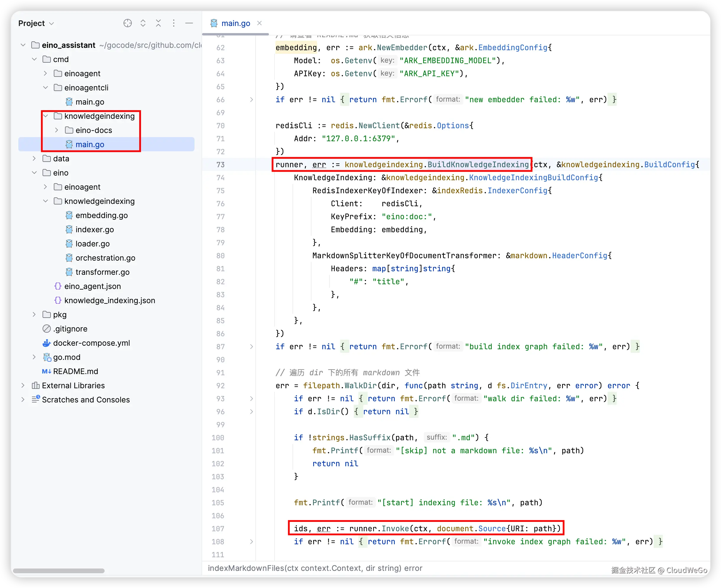Image resolution: width=721 pixels, height=588 pixels.
Task: Expand the data folder
Action: coord(34,158)
